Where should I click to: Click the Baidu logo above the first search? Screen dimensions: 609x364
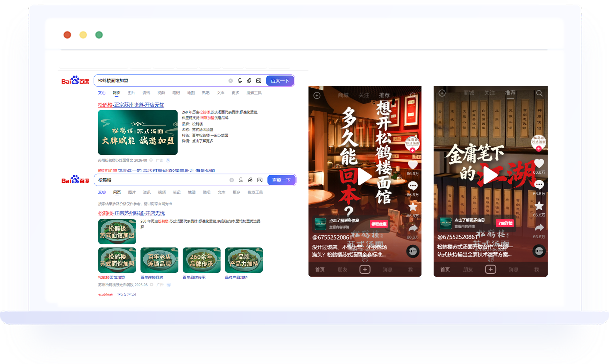[x=75, y=80]
